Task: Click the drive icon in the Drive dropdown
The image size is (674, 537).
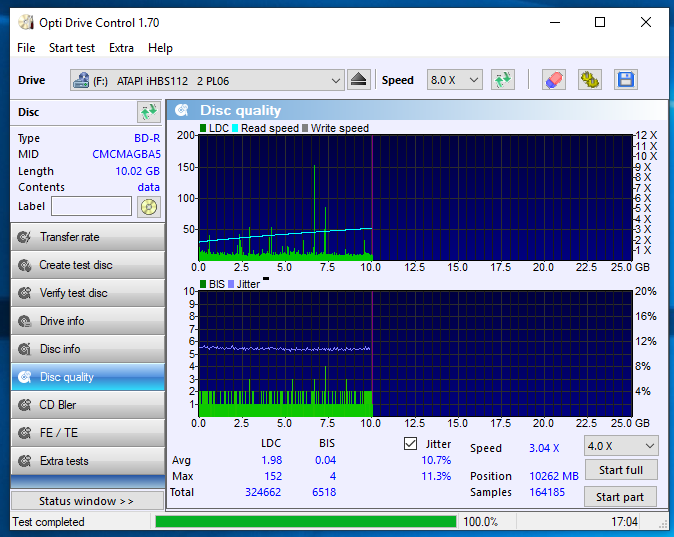Action: [81, 80]
